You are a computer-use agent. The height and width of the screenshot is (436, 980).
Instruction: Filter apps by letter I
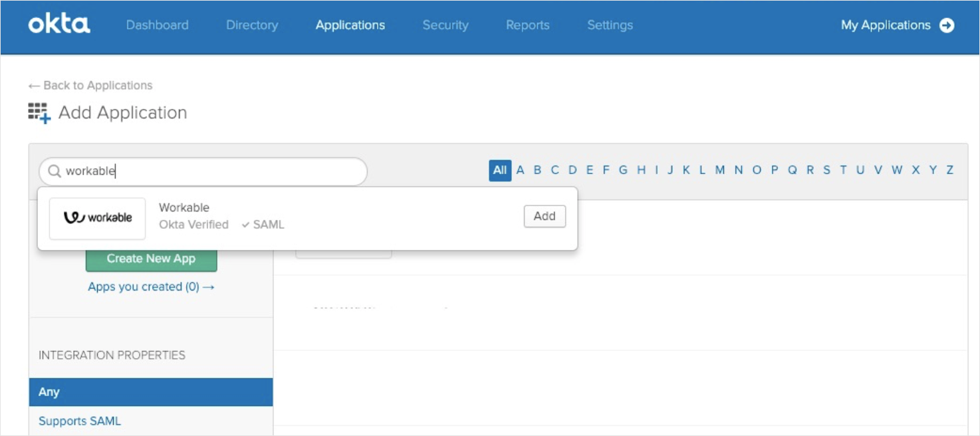656,170
